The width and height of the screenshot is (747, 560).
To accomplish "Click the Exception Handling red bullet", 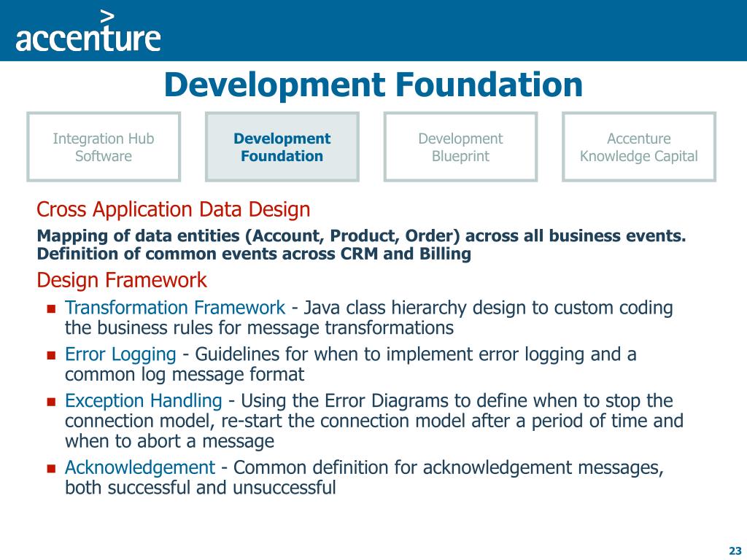I will pos(52,402).
